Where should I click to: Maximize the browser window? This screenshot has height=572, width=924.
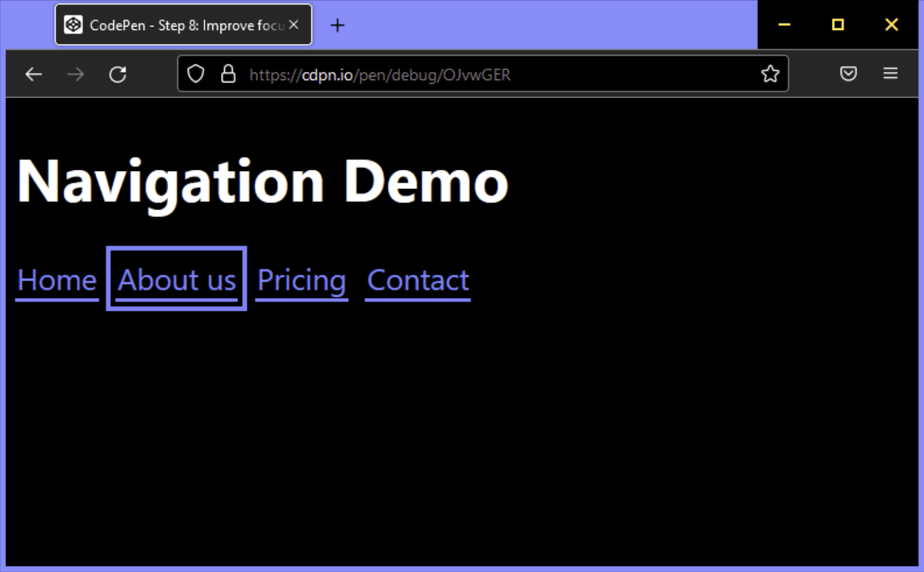click(x=837, y=25)
